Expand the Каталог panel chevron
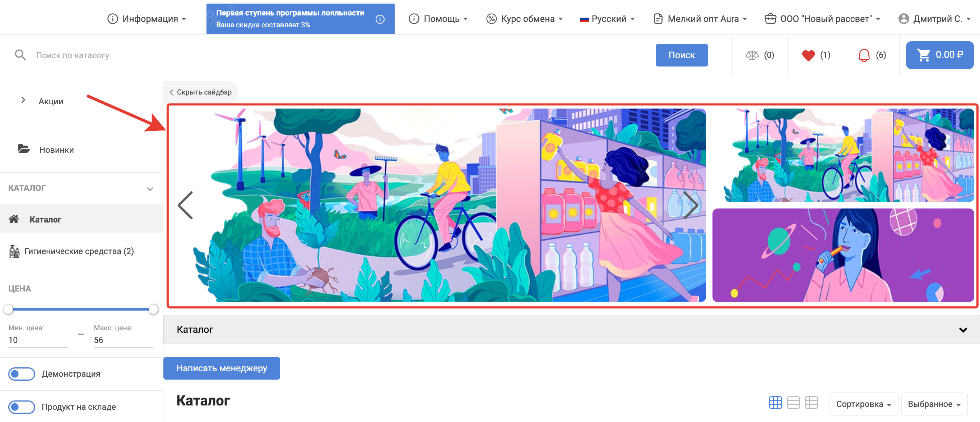 (x=962, y=330)
